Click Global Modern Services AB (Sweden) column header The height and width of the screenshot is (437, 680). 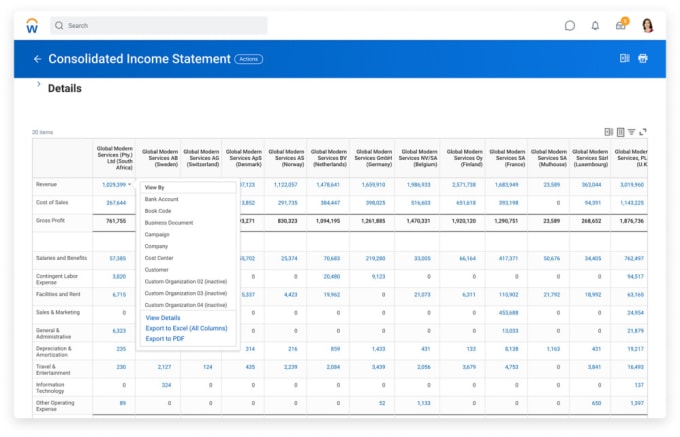(160, 158)
